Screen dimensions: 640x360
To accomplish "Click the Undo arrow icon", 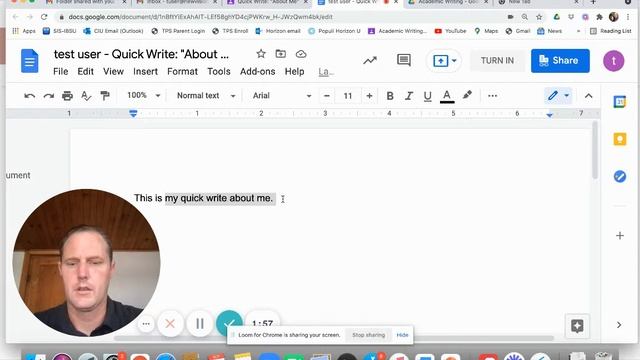I will pyautogui.click(x=29, y=96).
